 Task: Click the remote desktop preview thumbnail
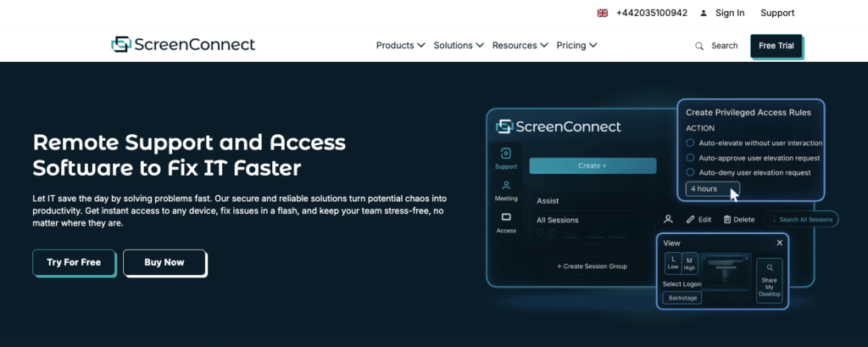pyautogui.click(x=726, y=272)
